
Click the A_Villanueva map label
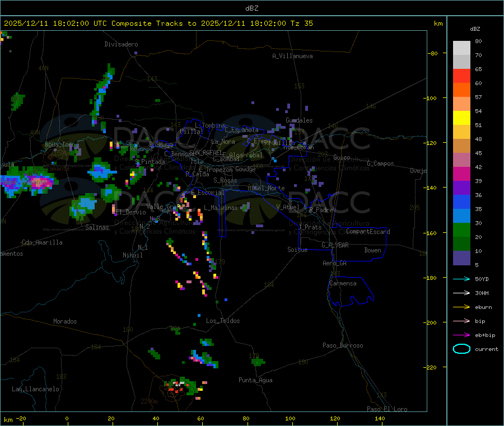292,56
